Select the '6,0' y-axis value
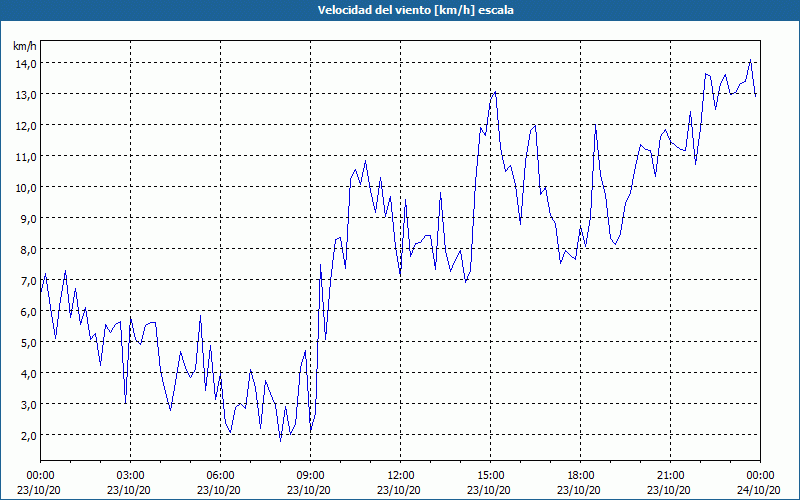800x500 pixels. pos(28,312)
